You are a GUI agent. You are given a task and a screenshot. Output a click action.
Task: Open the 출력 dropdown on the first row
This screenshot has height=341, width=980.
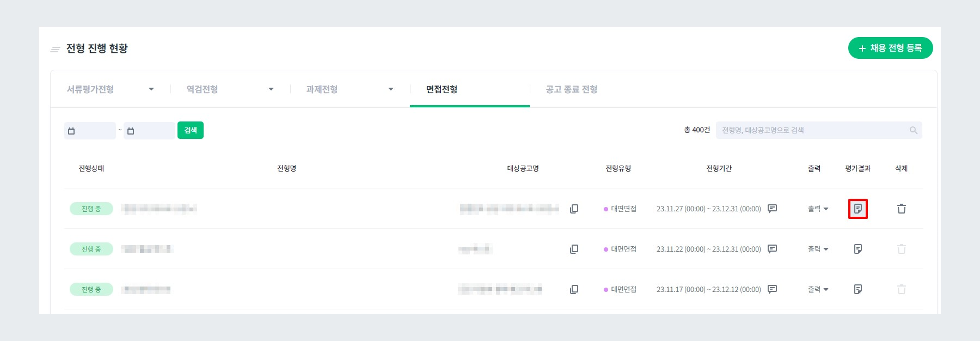pos(817,209)
